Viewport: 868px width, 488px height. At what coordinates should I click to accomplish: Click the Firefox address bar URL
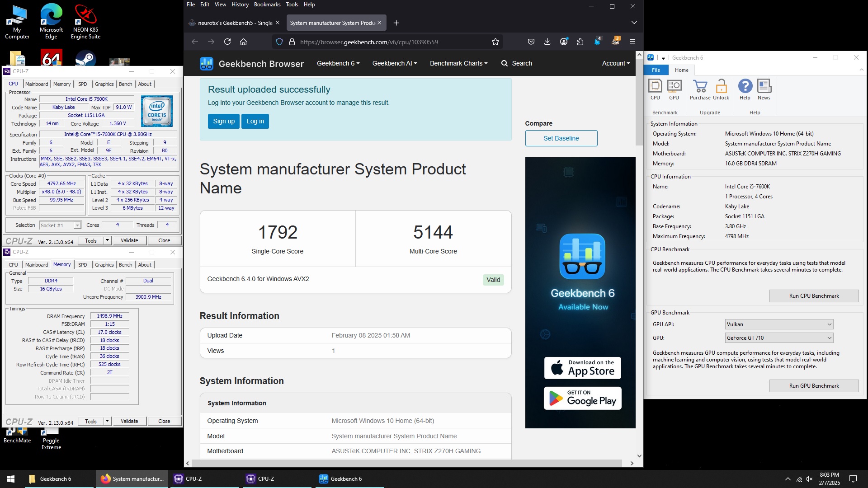[x=369, y=42]
